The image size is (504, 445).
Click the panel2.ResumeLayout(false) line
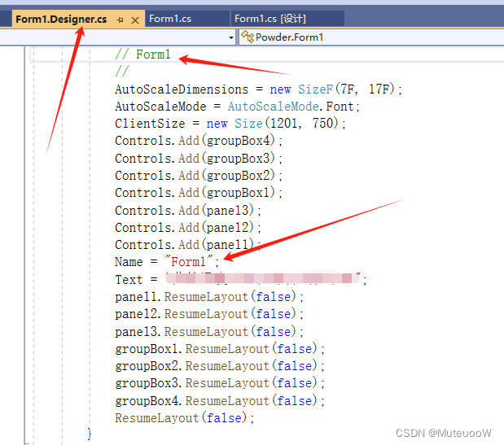coord(209,314)
